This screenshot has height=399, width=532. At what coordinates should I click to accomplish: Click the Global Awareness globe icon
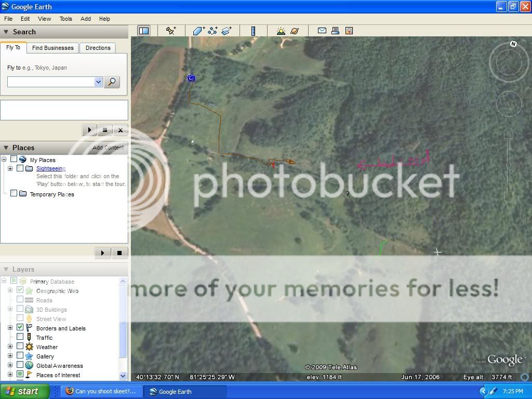(29, 365)
